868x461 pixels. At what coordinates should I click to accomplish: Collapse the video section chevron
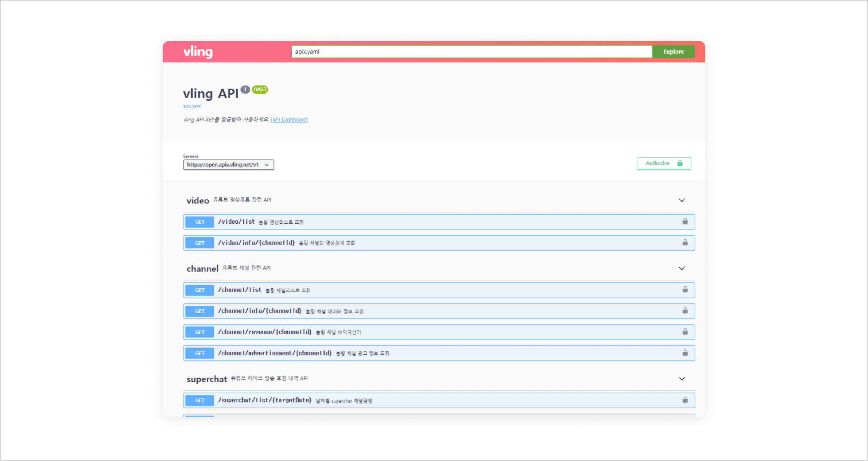pyautogui.click(x=682, y=200)
